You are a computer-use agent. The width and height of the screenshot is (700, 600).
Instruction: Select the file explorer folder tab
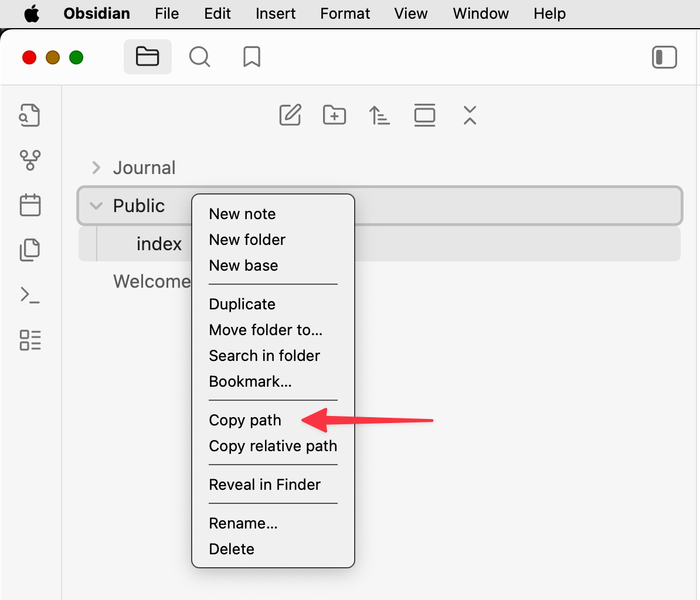point(147,57)
